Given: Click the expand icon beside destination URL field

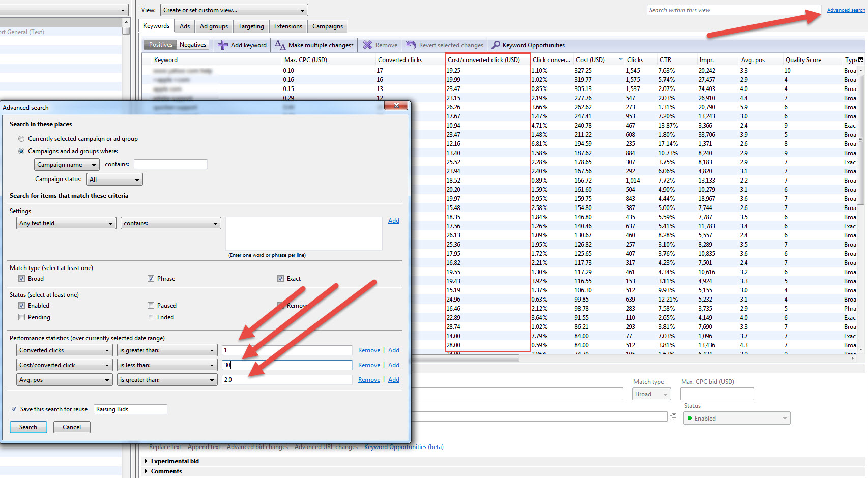Looking at the screenshot, I should tap(673, 416).
